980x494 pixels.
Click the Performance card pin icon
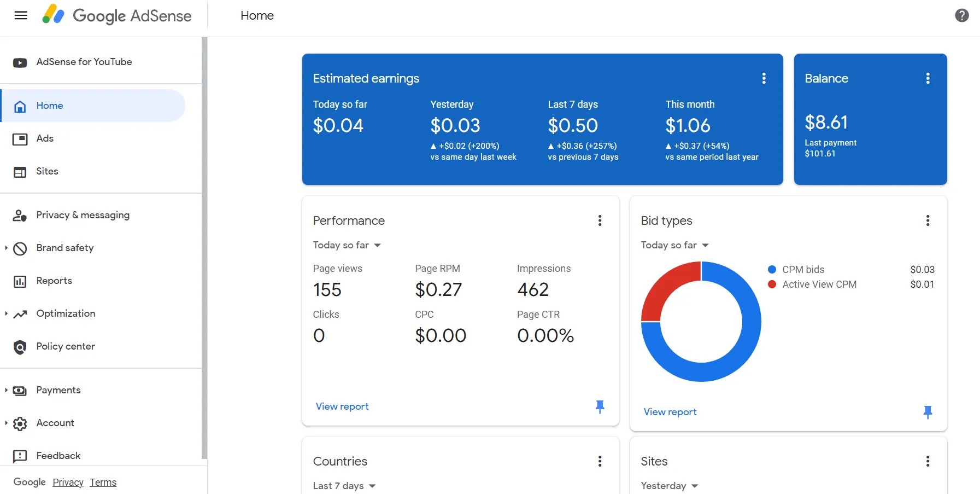pyautogui.click(x=600, y=406)
